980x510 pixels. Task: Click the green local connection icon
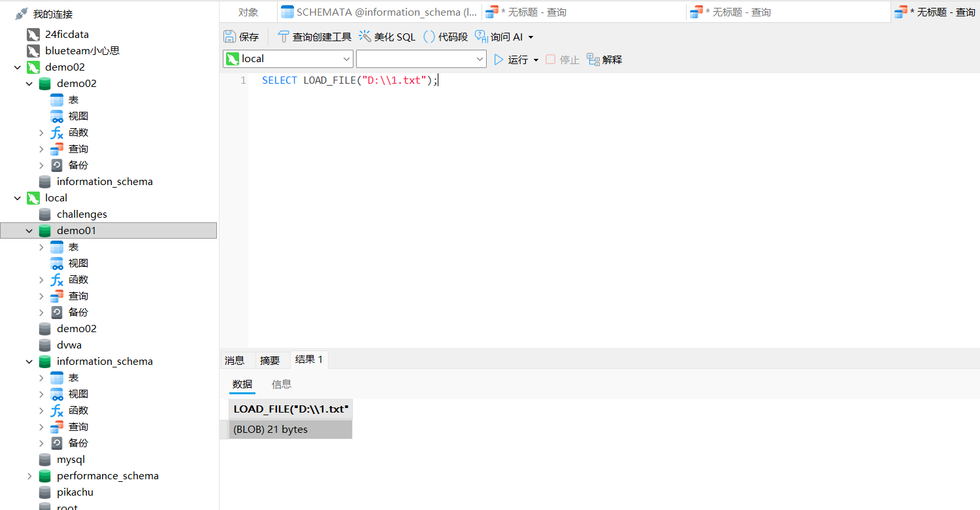[33, 197]
